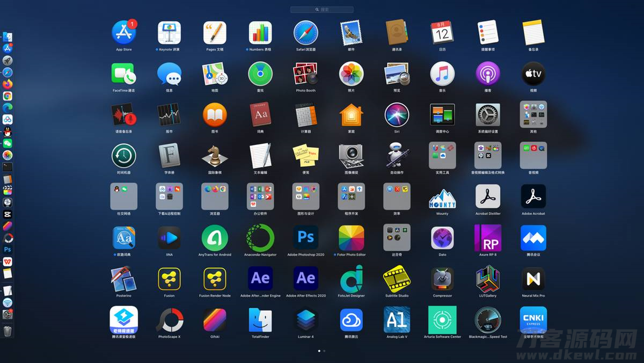The width and height of the screenshot is (644, 363).
Task: Open the 邮件 Mail app
Action: pos(352,33)
